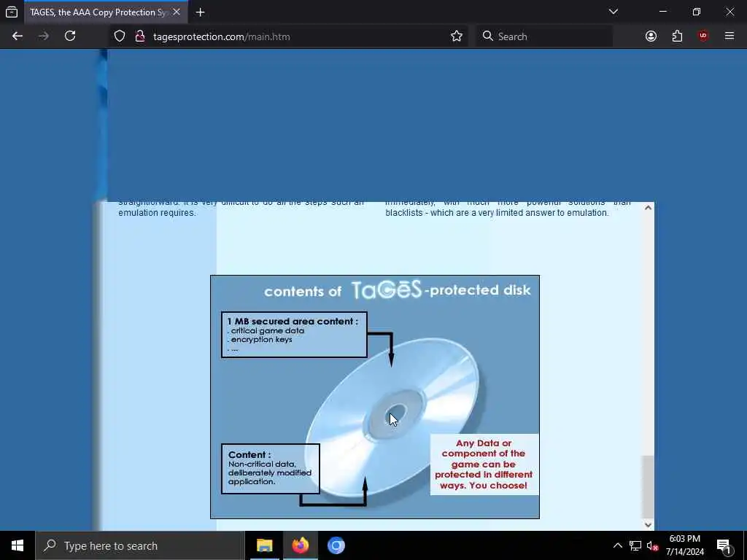Image resolution: width=747 pixels, height=560 pixels.
Task: Open the Firefox account menu
Action: 651,36
